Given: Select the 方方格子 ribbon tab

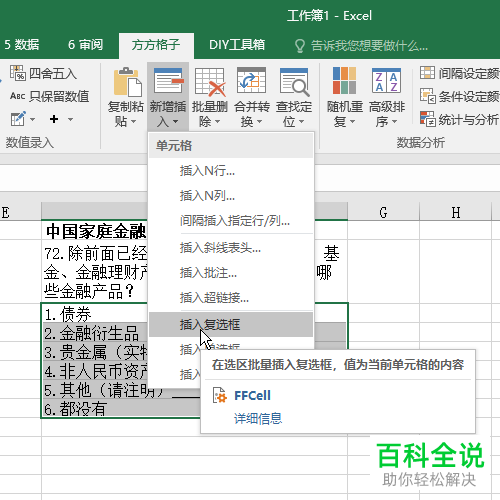Looking at the screenshot, I should tap(156, 45).
